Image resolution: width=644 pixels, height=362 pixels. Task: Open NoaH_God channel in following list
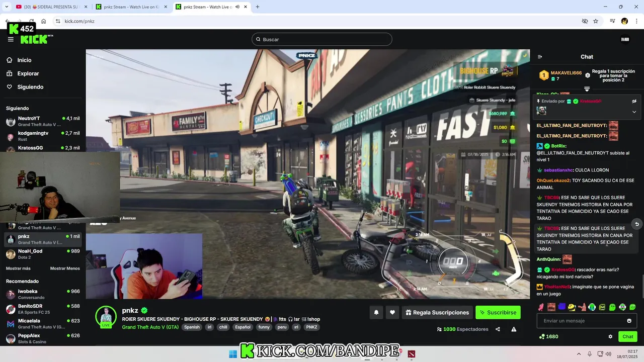(x=43, y=254)
